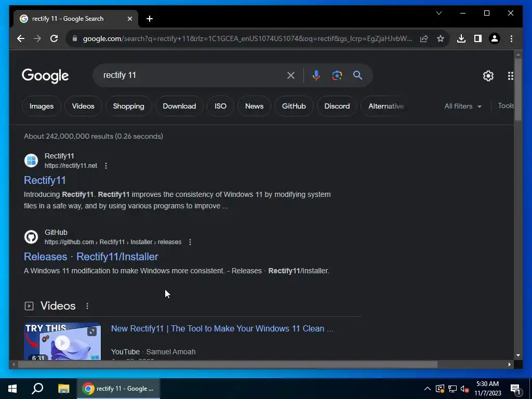Search by image with Google Lens
Image resolution: width=532 pixels, height=399 pixels.
point(337,75)
